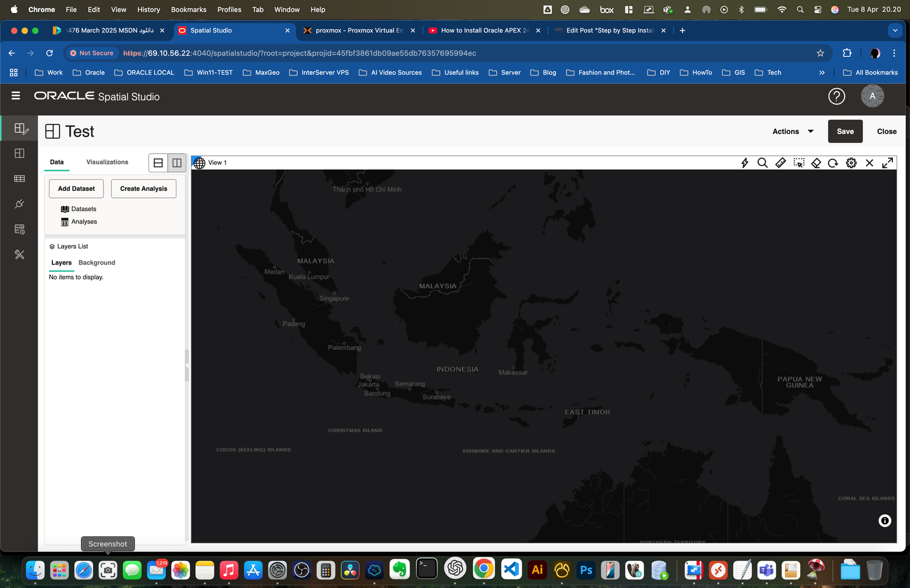Activate the rectangle selection tool on map
The image size is (910, 588).
[x=799, y=163]
